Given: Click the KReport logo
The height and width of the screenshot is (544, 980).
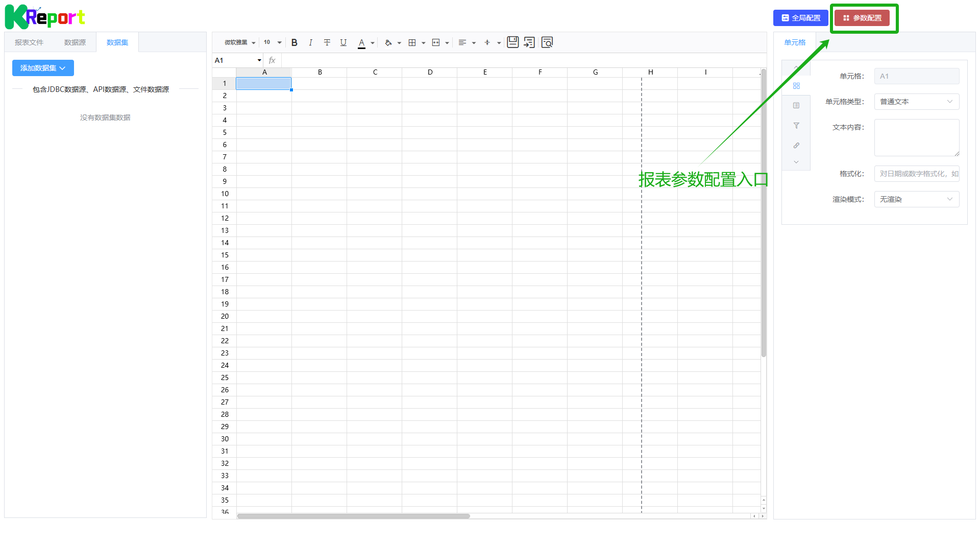Looking at the screenshot, I should [45, 17].
